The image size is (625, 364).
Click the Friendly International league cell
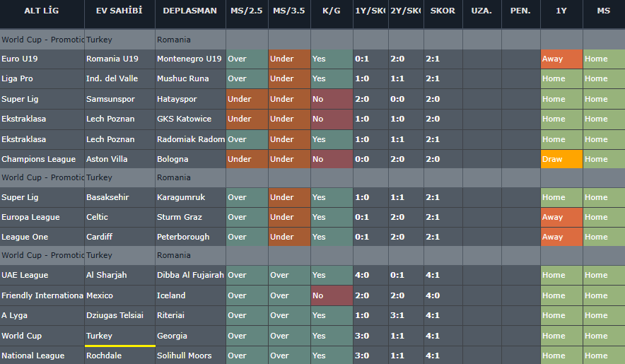[x=42, y=295]
